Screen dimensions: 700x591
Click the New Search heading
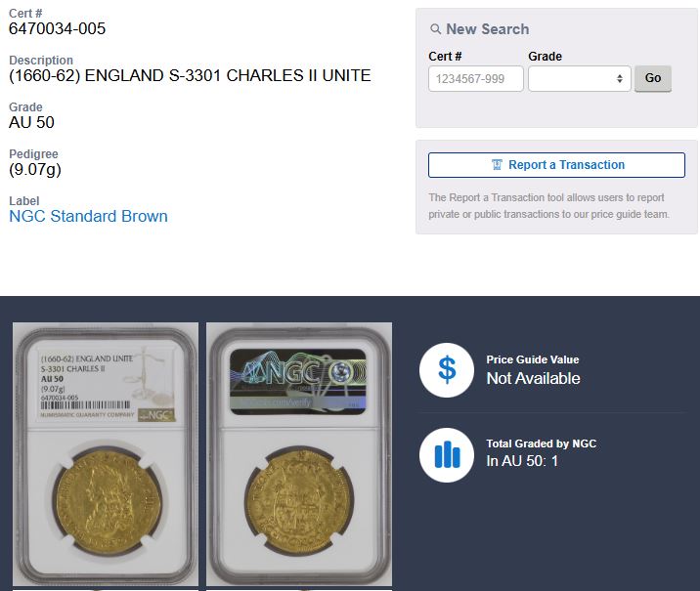click(488, 29)
